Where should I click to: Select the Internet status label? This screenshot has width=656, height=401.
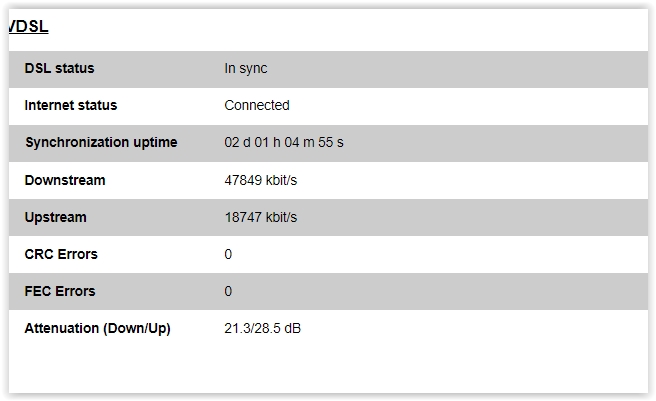(70, 105)
